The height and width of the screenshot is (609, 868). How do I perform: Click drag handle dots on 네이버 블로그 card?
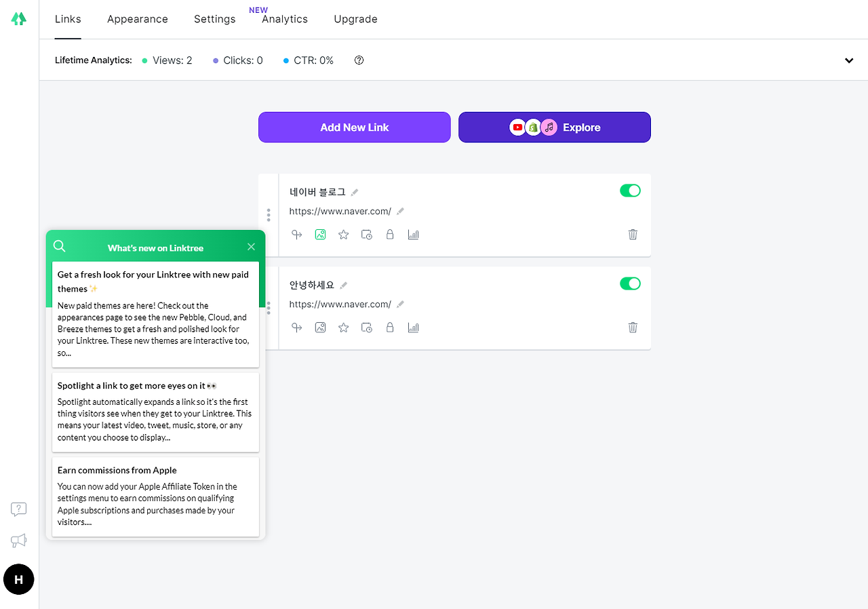click(269, 215)
